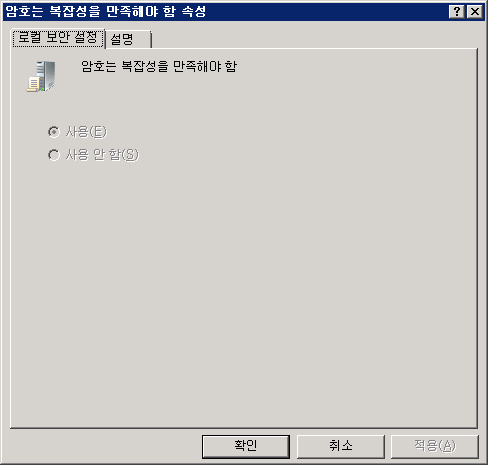
Task: Click the 암호는 복잡성을 만족해야 함 heading
Action: pos(159,66)
